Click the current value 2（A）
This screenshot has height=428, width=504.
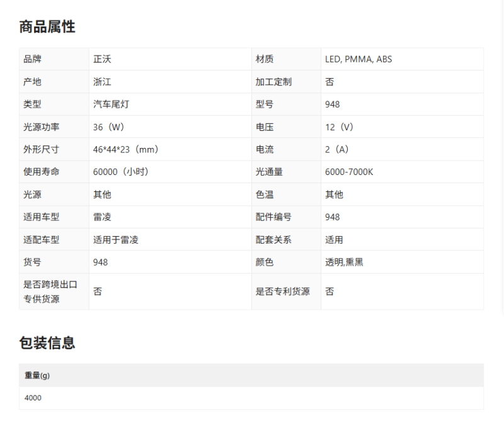tap(336, 150)
